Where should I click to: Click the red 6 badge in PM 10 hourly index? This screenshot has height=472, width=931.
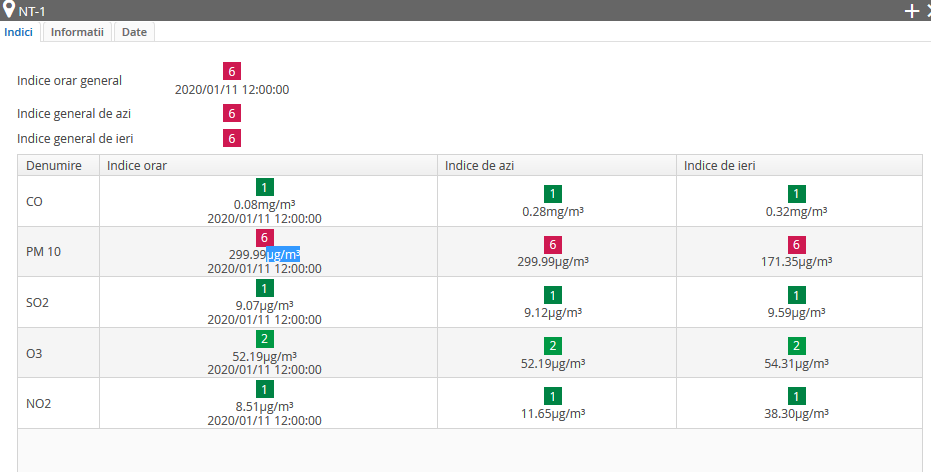tap(264, 237)
